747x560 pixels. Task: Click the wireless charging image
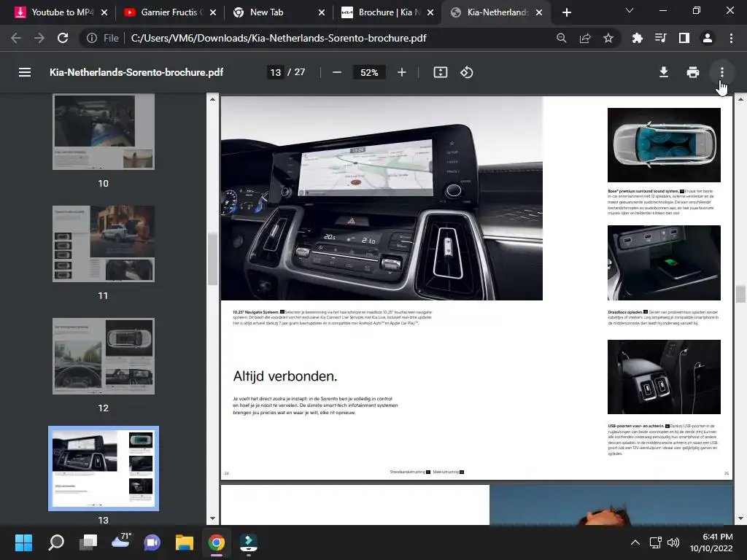664,262
